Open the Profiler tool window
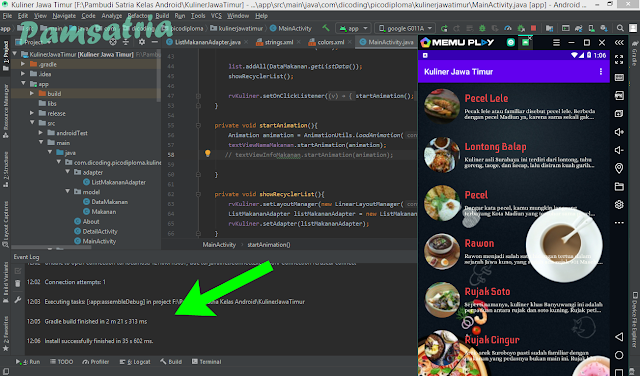Image resolution: width=640 pixels, height=376 pixels. point(96,362)
